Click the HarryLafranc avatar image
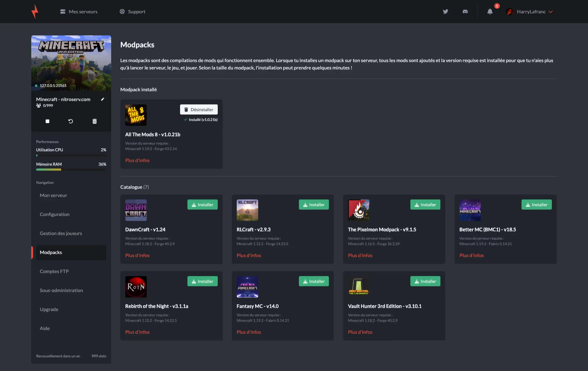The width and height of the screenshot is (588, 371). click(x=510, y=12)
